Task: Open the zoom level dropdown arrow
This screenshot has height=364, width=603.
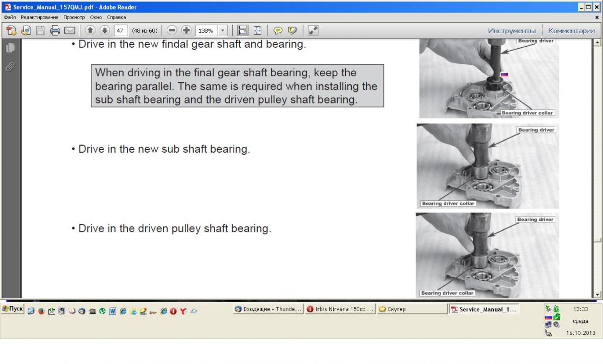Action: coord(223,30)
